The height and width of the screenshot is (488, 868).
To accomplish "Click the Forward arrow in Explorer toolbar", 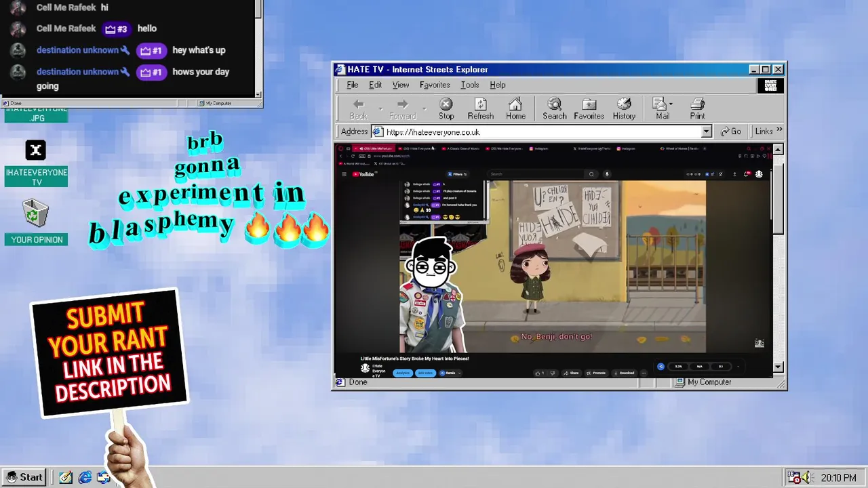I will coord(402,104).
